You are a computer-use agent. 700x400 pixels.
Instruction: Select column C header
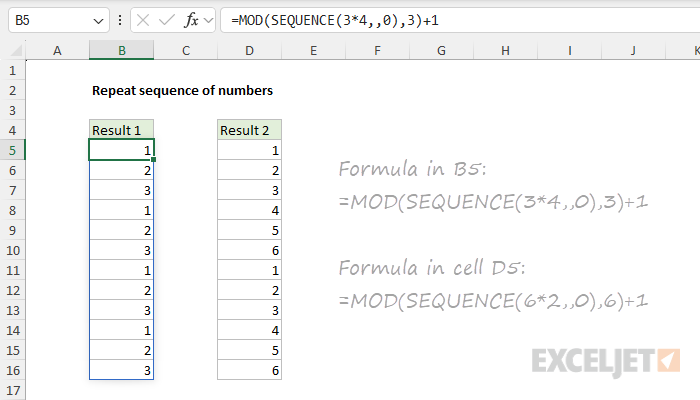click(186, 50)
